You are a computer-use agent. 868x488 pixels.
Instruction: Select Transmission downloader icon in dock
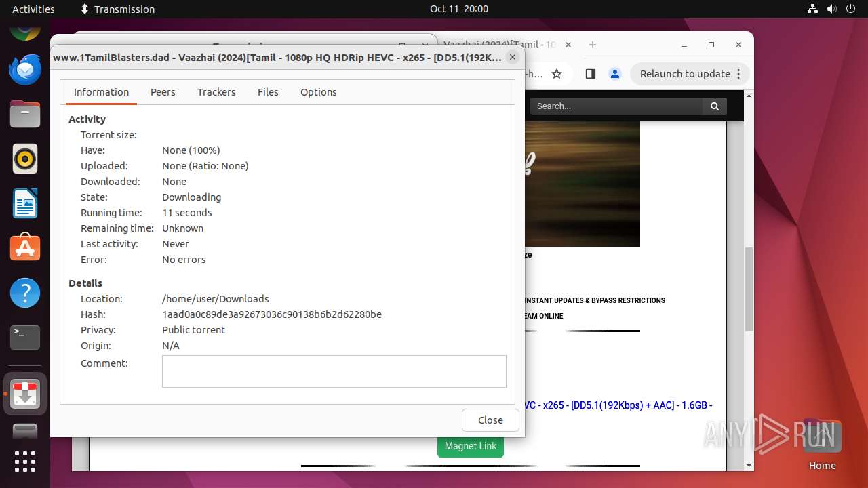pos(25,394)
